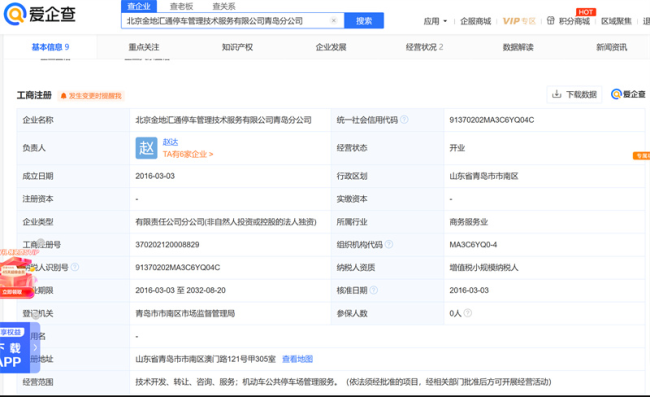Screen dimensions: 650x397
Task: Click the help icon beside 组织机构代码
Action: [389, 244]
